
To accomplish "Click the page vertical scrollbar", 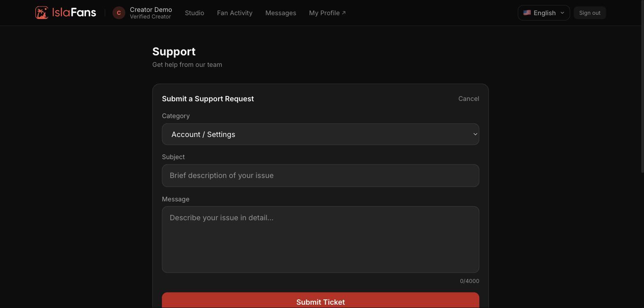I will (642, 86).
